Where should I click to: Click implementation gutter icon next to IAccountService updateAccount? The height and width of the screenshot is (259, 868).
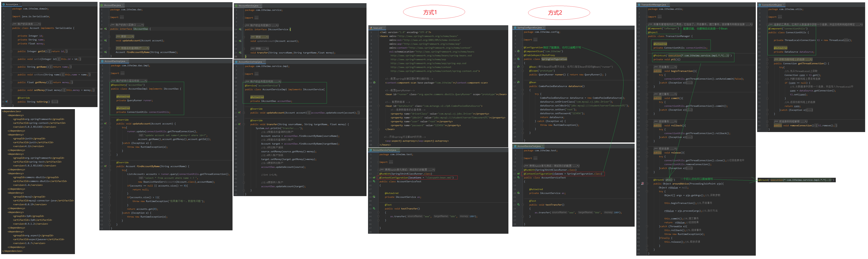[240, 41]
